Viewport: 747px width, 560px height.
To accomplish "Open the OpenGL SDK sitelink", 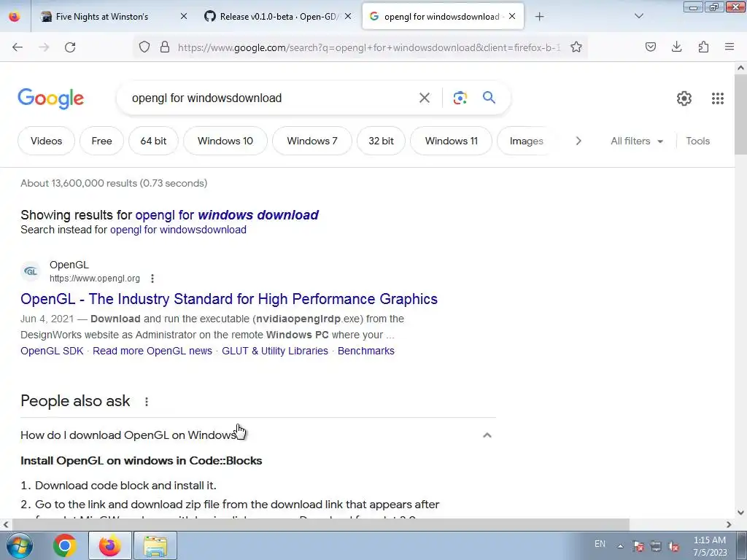I will tap(52, 351).
